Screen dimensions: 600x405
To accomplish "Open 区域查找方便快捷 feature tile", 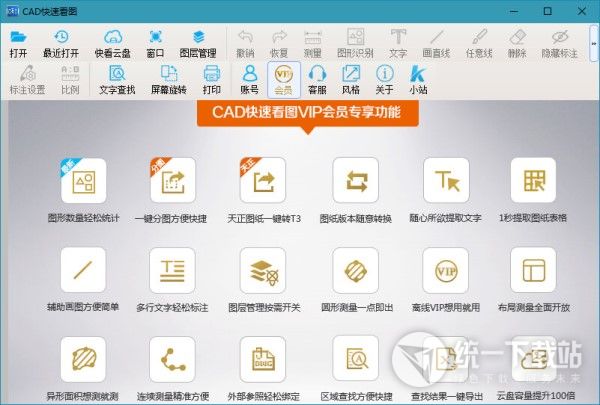I will pos(355,359).
